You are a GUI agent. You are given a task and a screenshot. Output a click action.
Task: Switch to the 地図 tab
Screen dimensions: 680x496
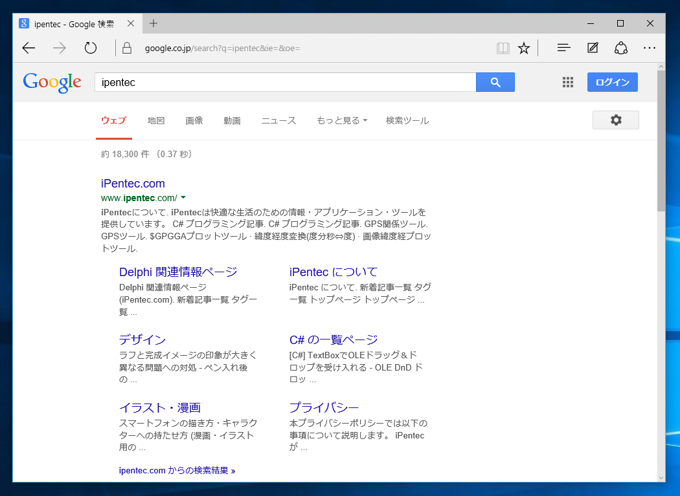[x=156, y=121]
